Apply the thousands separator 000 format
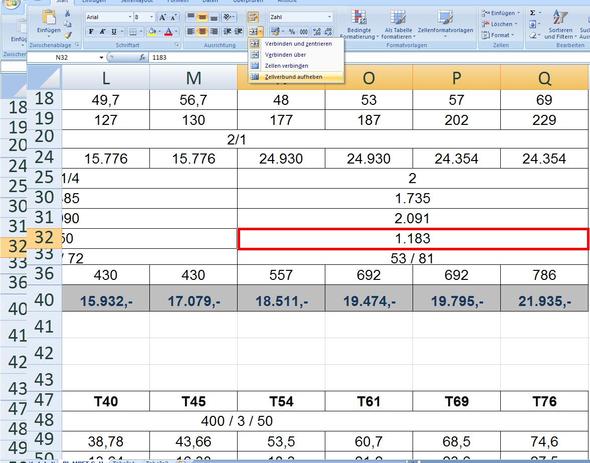Viewport: 590px width, 463px height. pyautogui.click(x=304, y=32)
